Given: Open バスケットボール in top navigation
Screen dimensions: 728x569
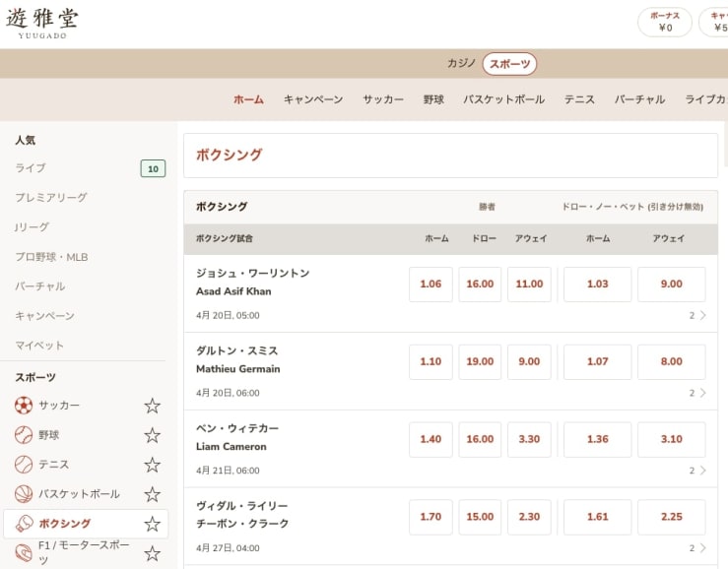Looking at the screenshot, I should 503,99.
